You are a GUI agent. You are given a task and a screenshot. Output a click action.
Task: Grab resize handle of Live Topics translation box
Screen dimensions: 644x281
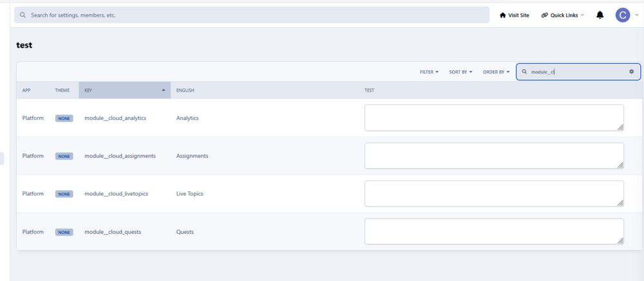click(x=621, y=204)
